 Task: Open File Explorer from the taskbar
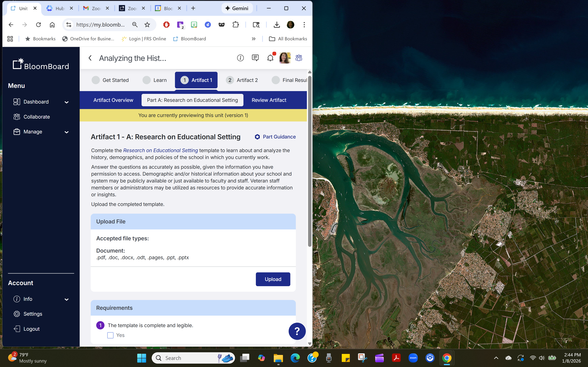point(278,358)
